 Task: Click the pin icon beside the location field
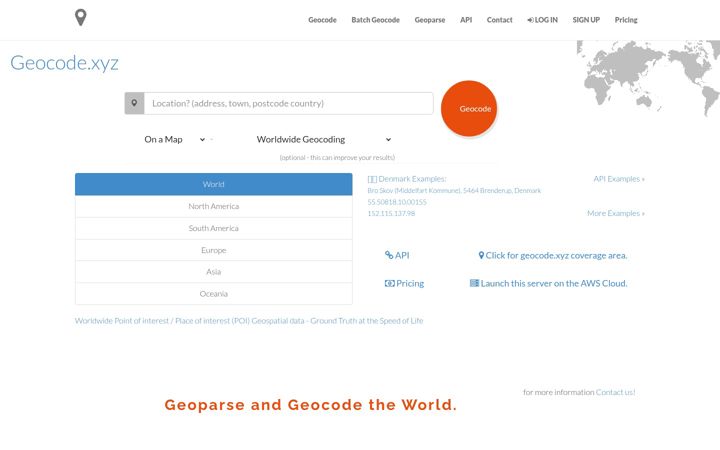(x=135, y=103)
